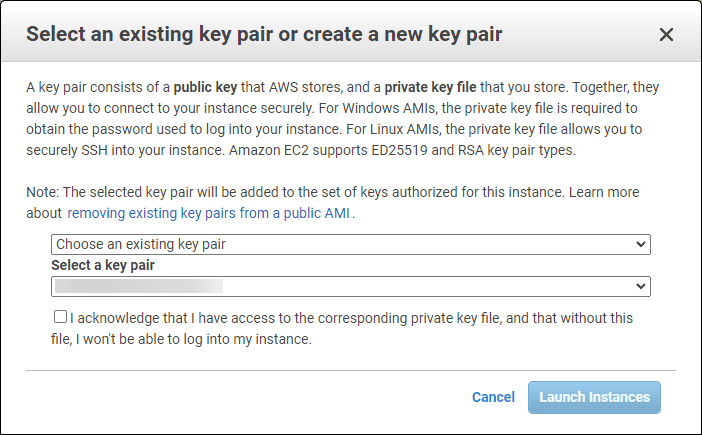Click the bold 'private key file' text
Viewport: 702px width, 435px height.
(x=439, y=87)
